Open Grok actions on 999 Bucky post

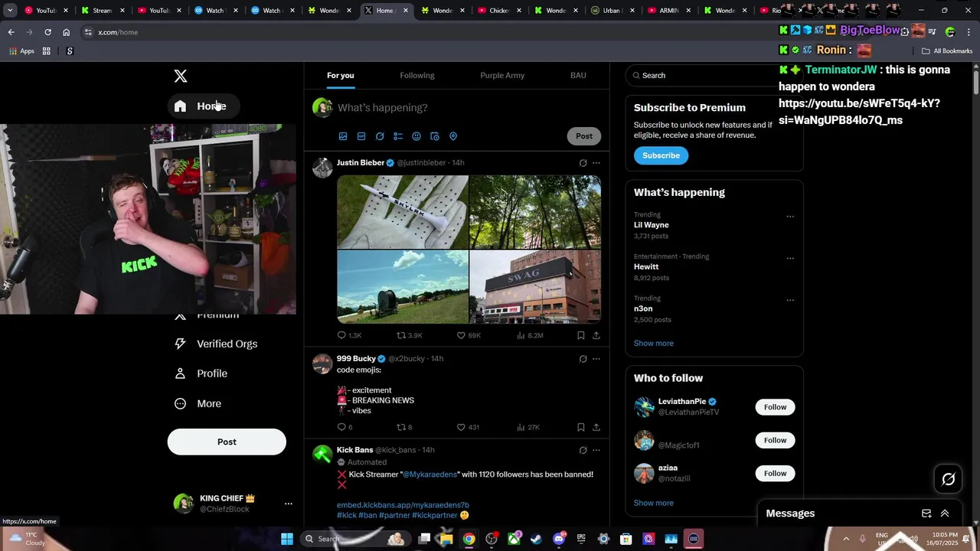(x=583, y=359)
